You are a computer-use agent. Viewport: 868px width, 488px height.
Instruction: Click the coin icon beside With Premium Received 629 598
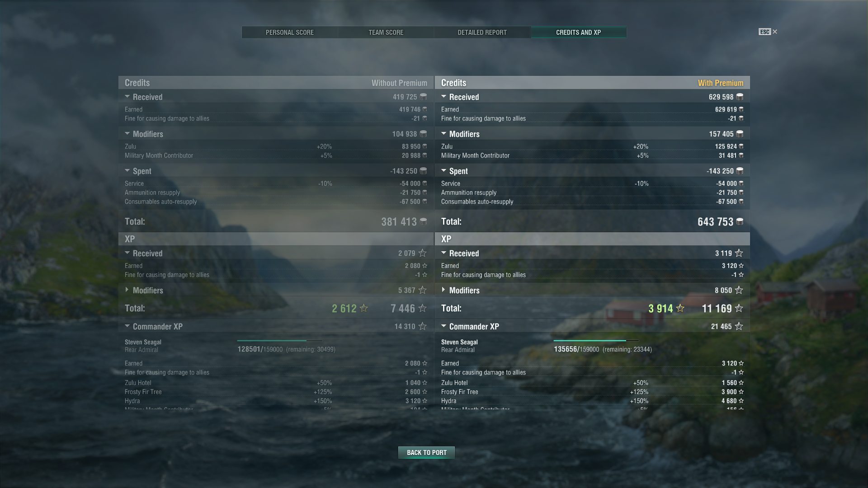click(x=740, y=97)
